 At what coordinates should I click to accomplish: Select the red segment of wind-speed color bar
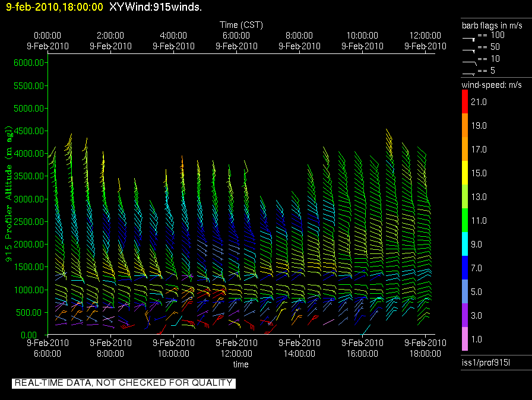[465, 101]
